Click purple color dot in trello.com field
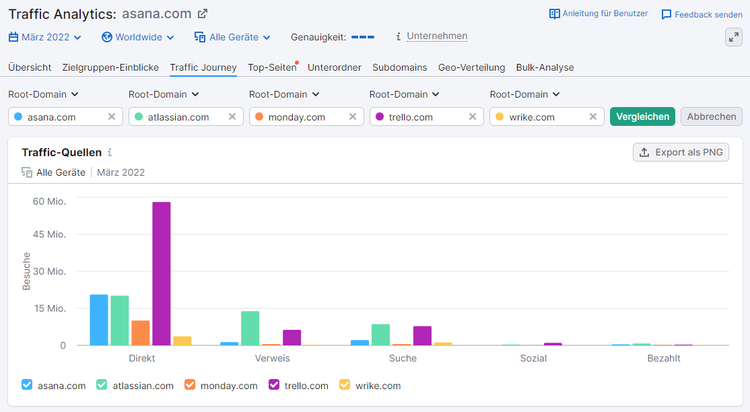 pos(380,117)
